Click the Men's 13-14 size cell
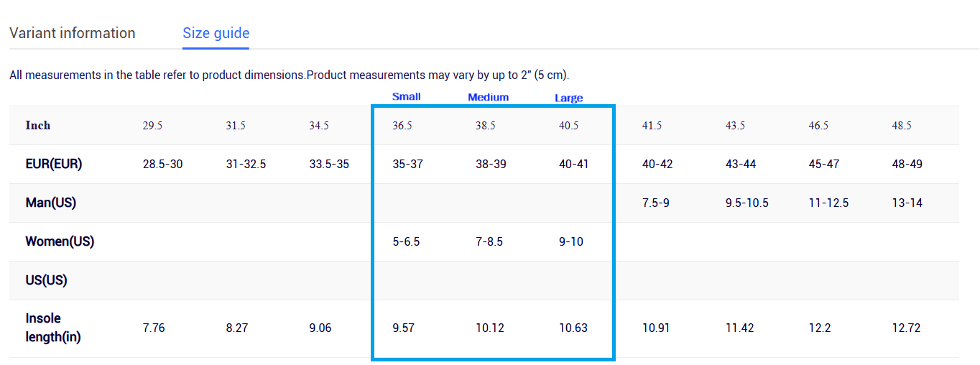This screenshot has width=980, height=365. 907,203
